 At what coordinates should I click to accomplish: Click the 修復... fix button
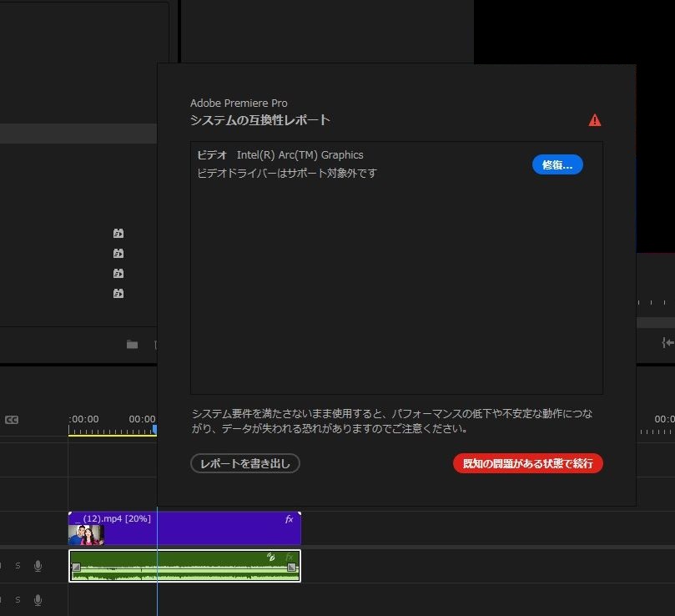557,165
